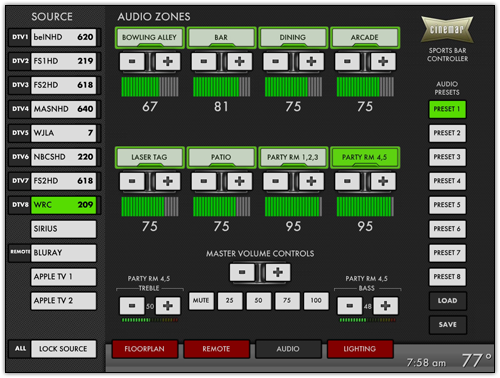This screenshot has height=378, width=500.
Task: Switch to the Lighting tab
Action: point(360,349)
